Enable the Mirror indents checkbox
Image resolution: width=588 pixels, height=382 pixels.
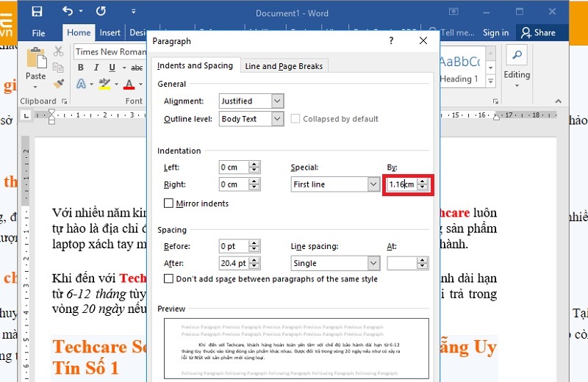tap(168, 203)
